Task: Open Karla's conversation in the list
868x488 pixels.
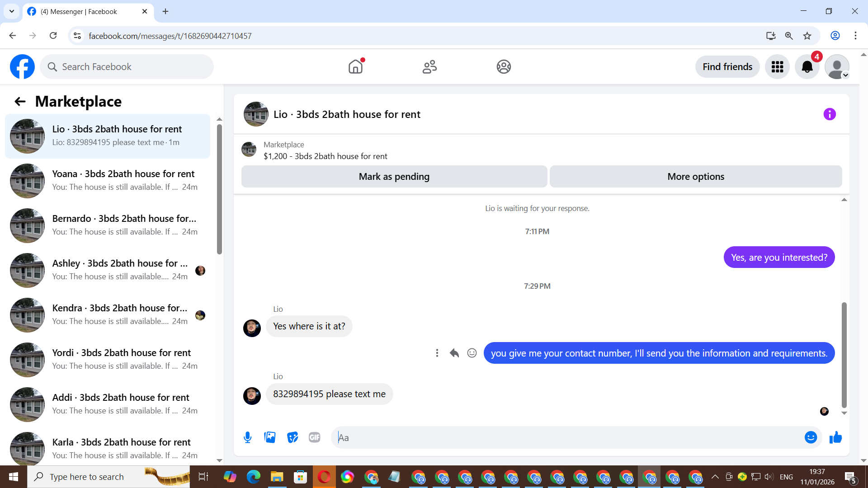Action: 108,447
